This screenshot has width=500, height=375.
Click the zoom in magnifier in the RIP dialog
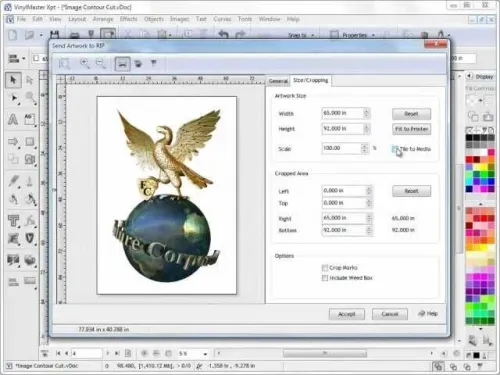coord(85,63)
